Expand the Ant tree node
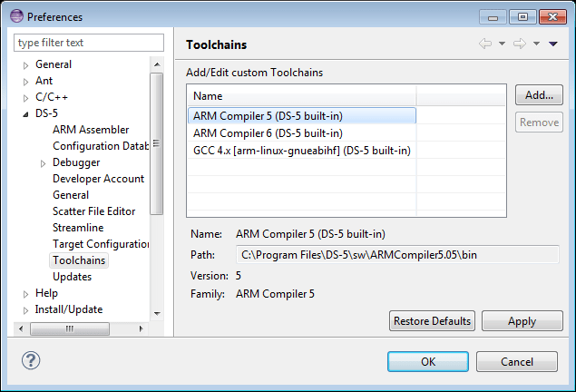The width and height of the screenshot is (576, 392). [25, 82]
